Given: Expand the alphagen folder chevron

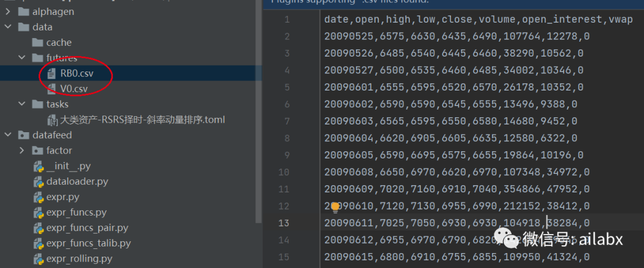Looking at the screenshot, I should (7, 11).
